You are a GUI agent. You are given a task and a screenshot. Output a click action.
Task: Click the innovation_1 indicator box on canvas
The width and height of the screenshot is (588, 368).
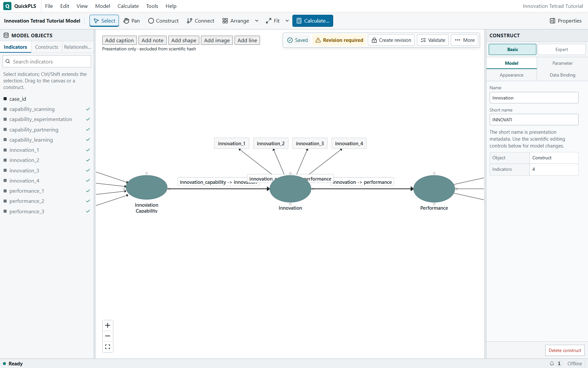232,143
